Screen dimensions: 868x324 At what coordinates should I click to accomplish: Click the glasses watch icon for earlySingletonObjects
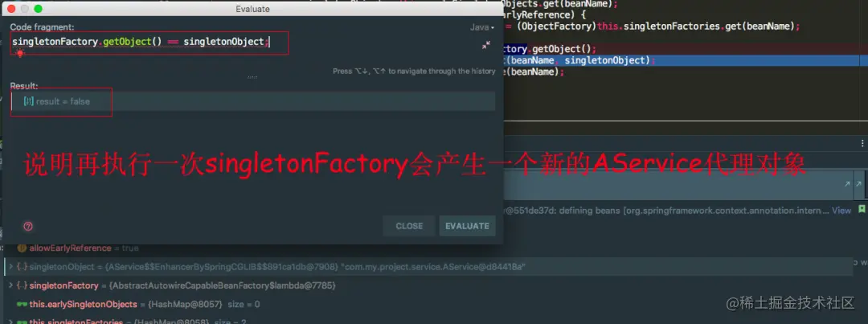coord(23,305)
